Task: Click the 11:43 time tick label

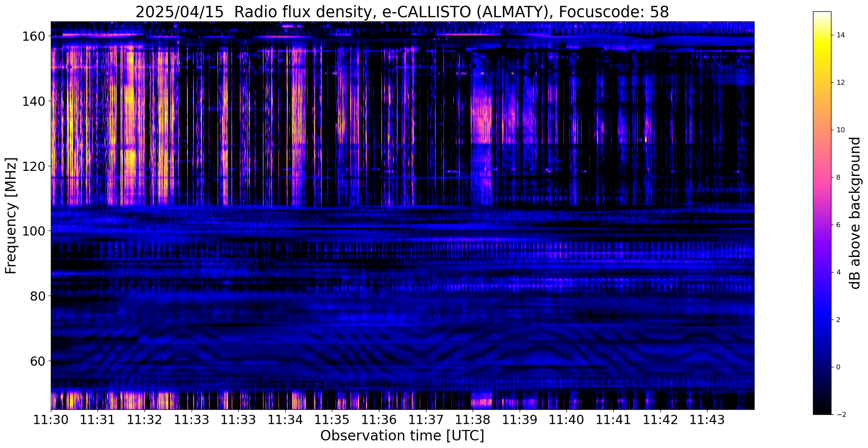Action: 708,420
